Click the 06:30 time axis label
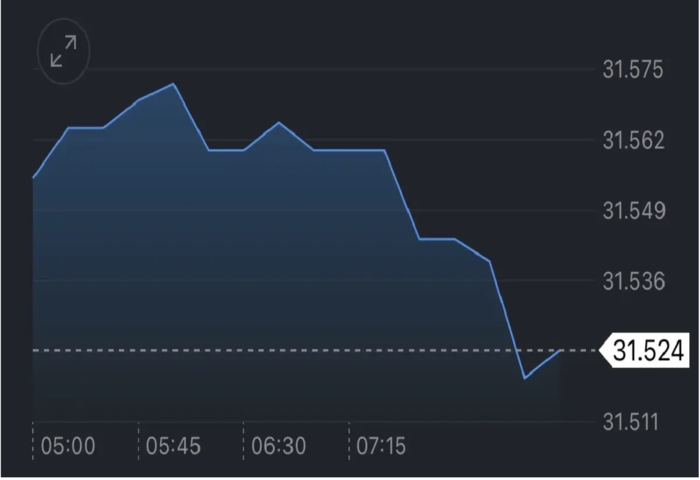 click(x=279, y=446)
